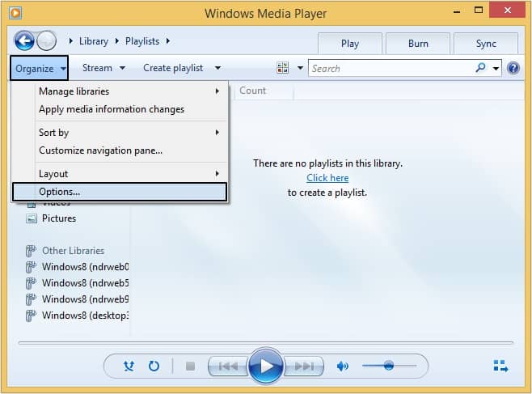Switch to the Sync tab
Image resolution: width=532 pixels, height=394 pixels.
486,44
